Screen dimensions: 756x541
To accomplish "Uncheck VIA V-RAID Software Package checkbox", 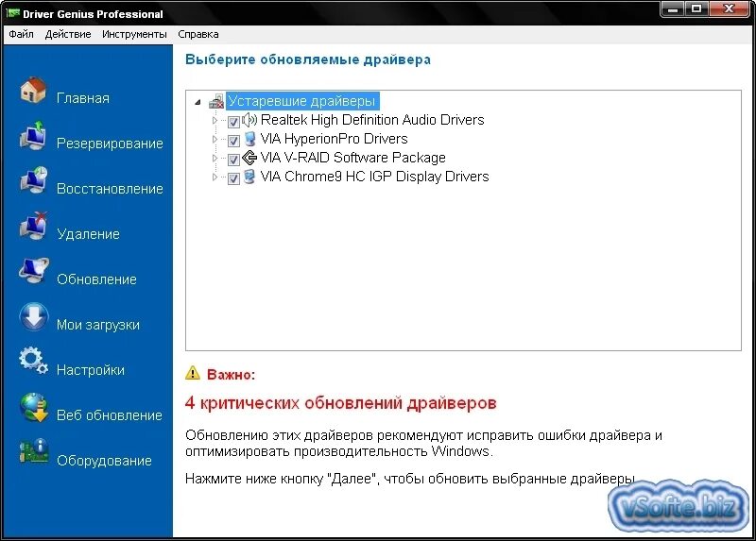I will tap(233, 160).
